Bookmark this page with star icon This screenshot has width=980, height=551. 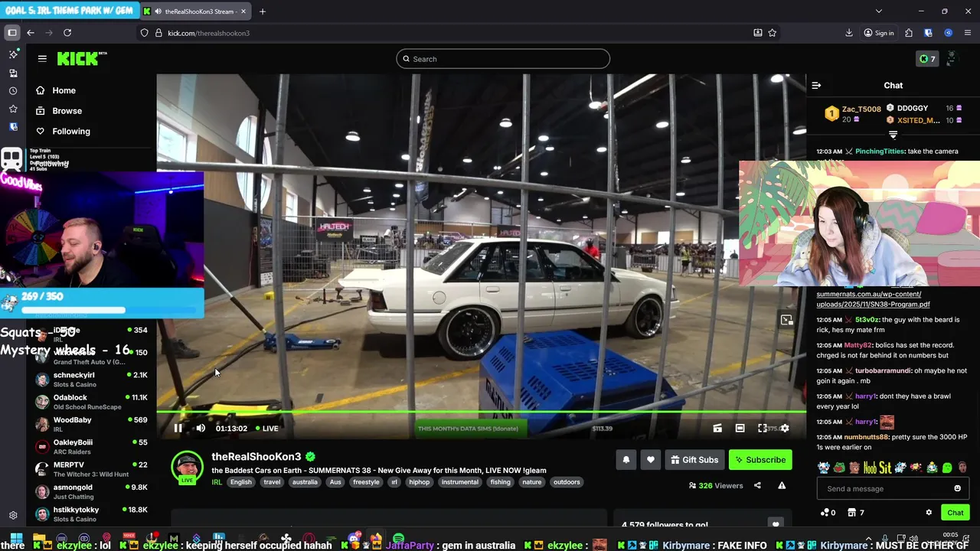[773, 33]
